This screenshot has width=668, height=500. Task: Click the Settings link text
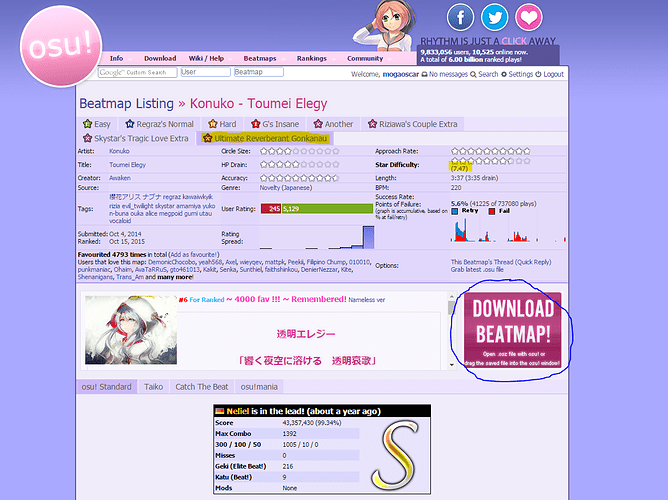[x=521, y=74]
